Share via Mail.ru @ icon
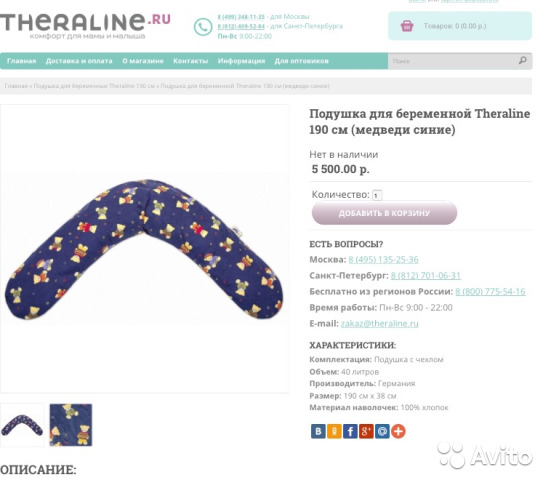Viewport: 543px width, 480px height. point(382,432)
